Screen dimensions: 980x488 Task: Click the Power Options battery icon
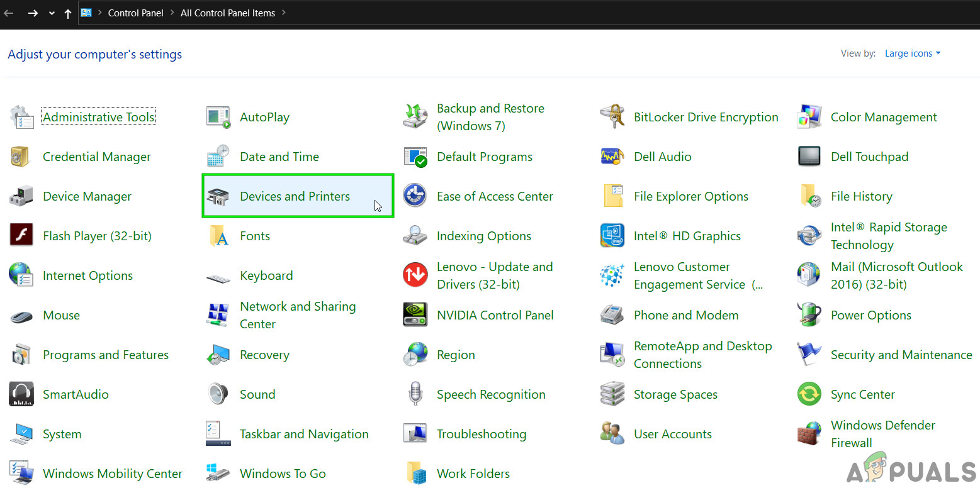(809, 315)
